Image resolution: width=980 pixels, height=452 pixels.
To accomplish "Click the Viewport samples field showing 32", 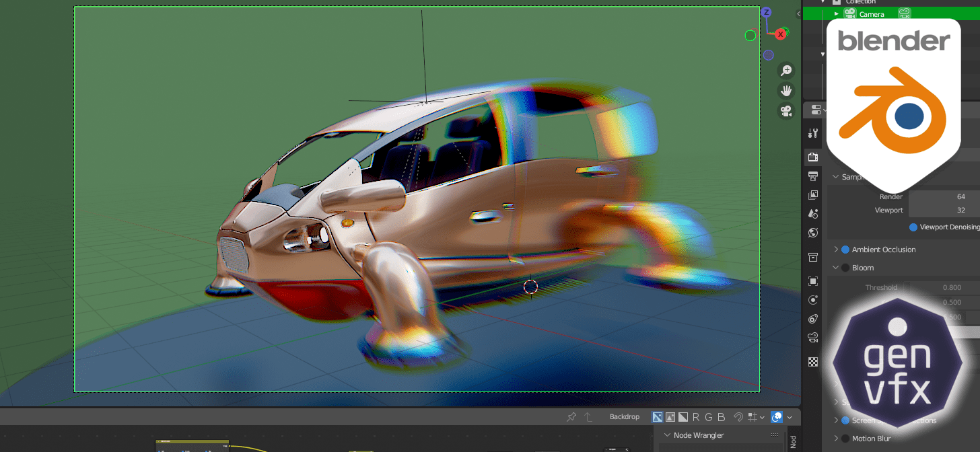I will click(944, 211).
